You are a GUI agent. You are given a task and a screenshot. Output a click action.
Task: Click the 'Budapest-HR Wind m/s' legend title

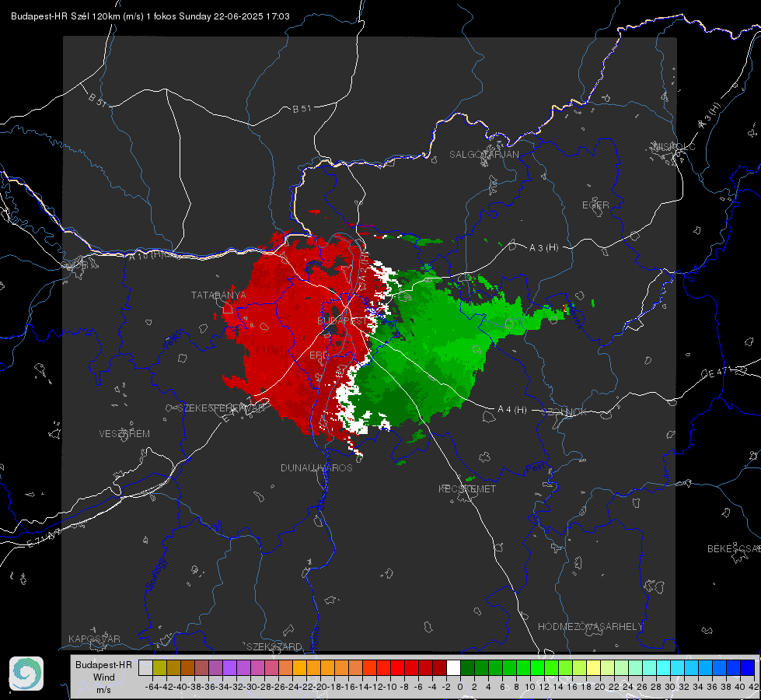pos(104,677)
